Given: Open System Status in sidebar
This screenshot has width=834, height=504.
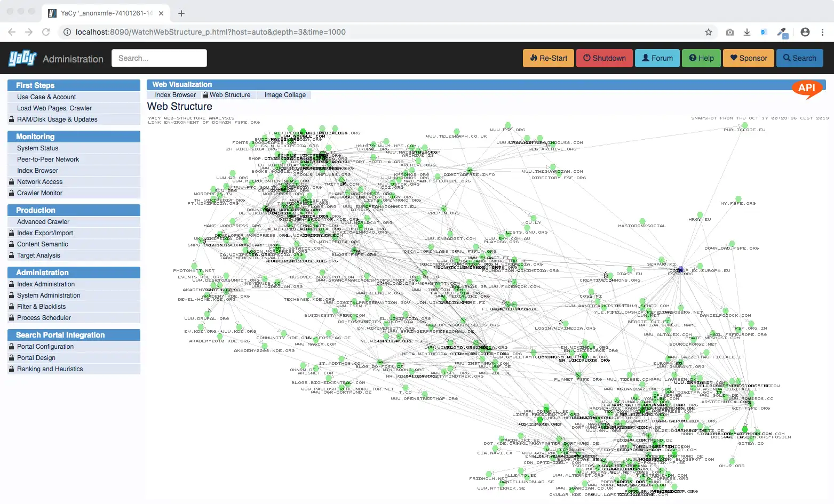Looking at the screenshot, I should pyautogui.click(x=74, y=148).
